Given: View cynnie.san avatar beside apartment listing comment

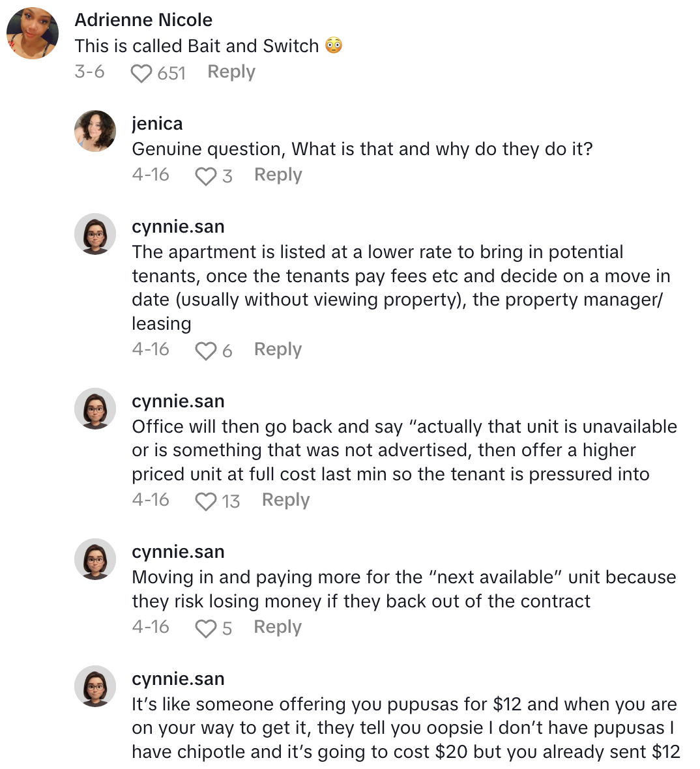Looking at the screenshot, I should coord(95,234).
